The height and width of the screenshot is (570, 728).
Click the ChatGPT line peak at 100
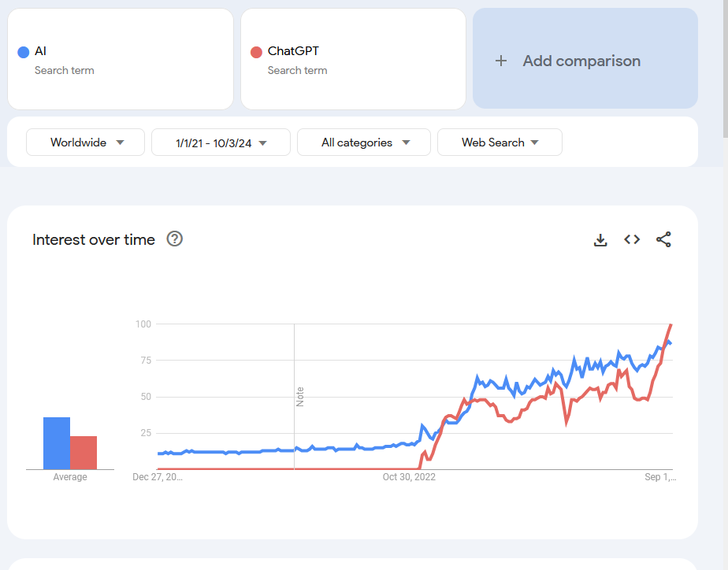coord(670,324)
